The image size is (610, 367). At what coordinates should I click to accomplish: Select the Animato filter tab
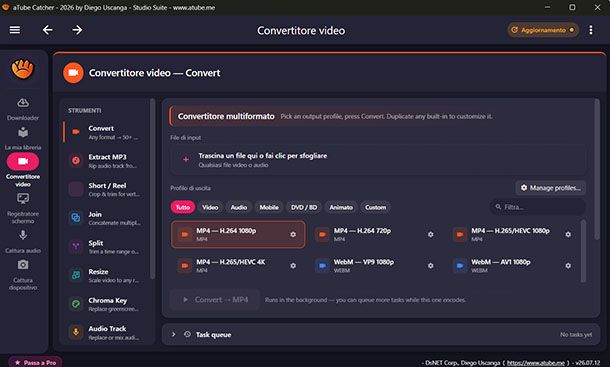point(341,207)
